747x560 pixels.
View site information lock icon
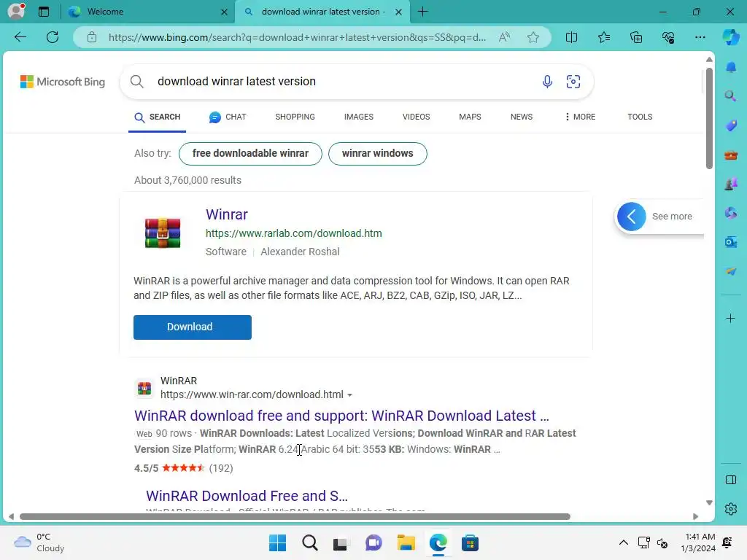point(92,37)
